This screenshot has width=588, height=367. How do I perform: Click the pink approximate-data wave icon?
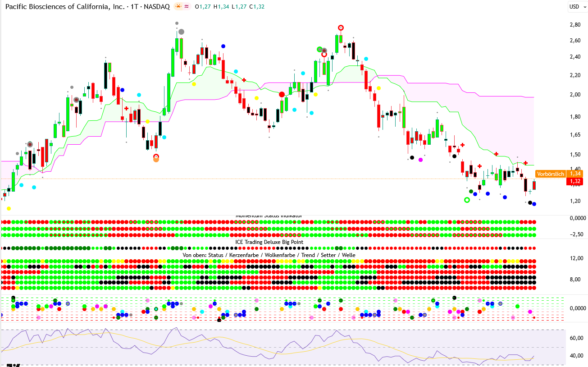(x=187, y=7)
